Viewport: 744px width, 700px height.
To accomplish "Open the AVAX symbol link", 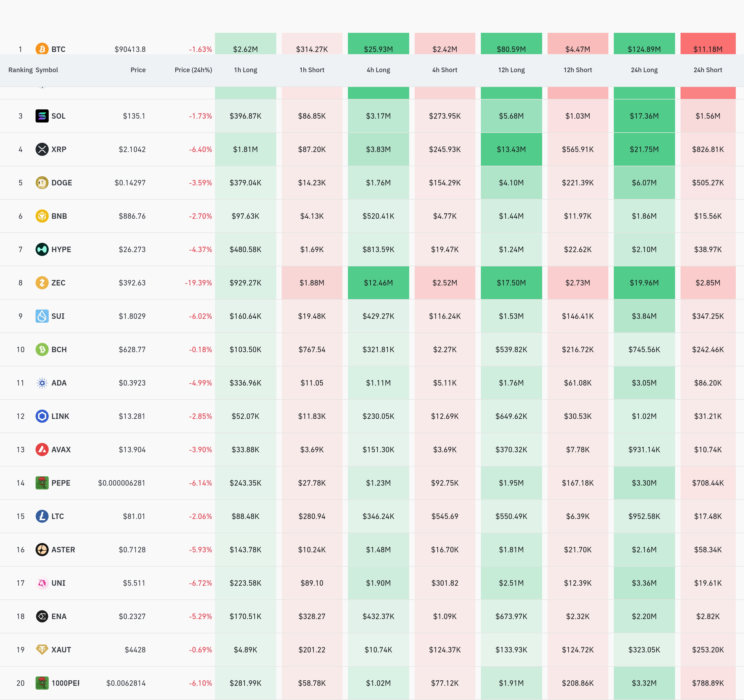I will click(x=61, y=449).
